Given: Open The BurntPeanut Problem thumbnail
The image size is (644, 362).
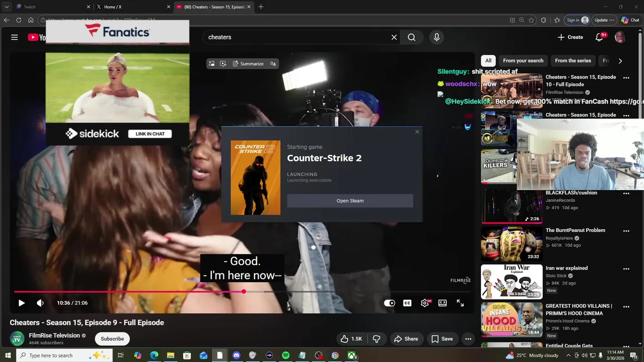Looking at the screenshot, I should 512,244.
